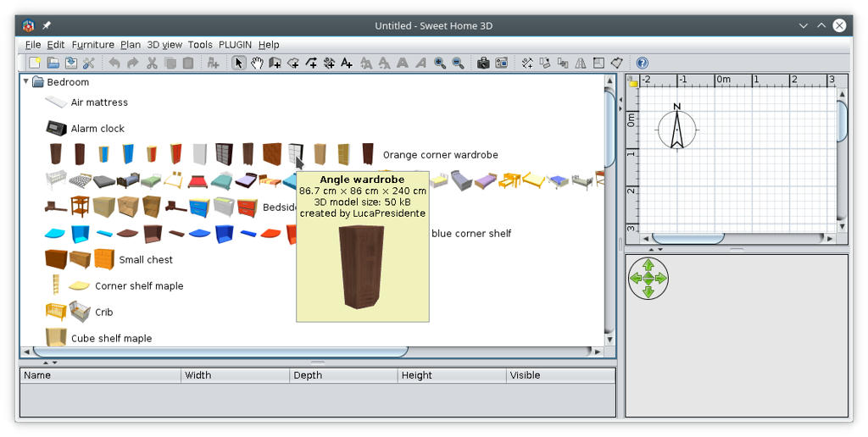The image size is (868, 437).
Task: Click the 'blue corner shelf' label
Action: [471, 234]
